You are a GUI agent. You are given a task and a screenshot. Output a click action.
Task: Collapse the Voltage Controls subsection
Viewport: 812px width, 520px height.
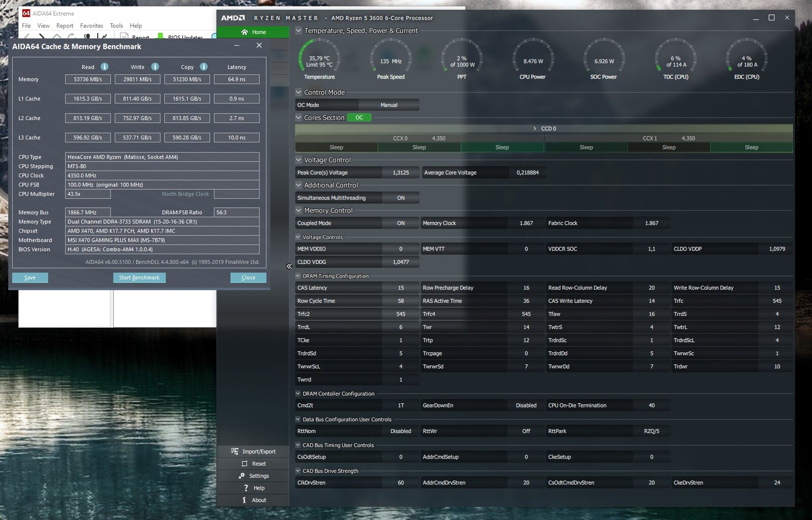pos(298,237)
